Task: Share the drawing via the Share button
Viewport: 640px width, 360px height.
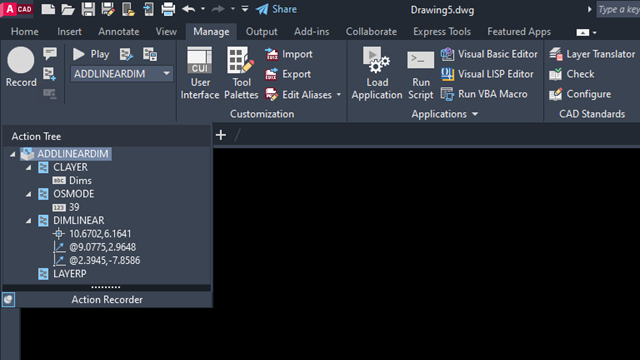Action: point(276,9)
